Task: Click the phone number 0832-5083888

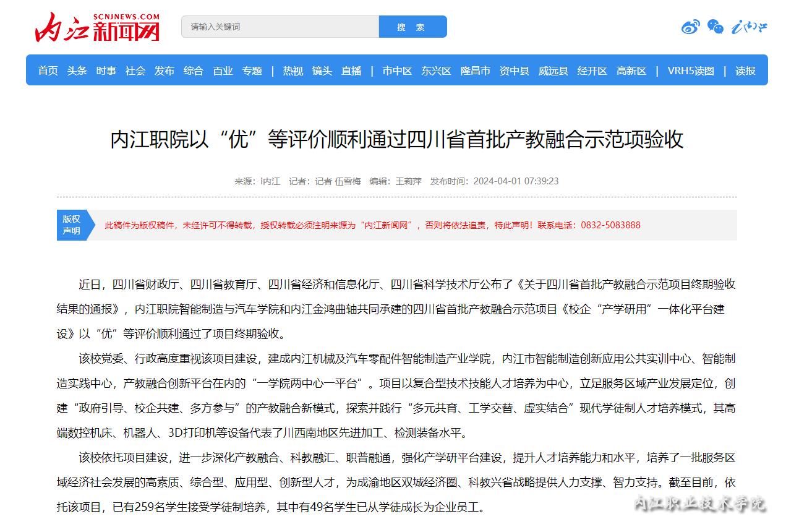Action: tap(610, 225)
